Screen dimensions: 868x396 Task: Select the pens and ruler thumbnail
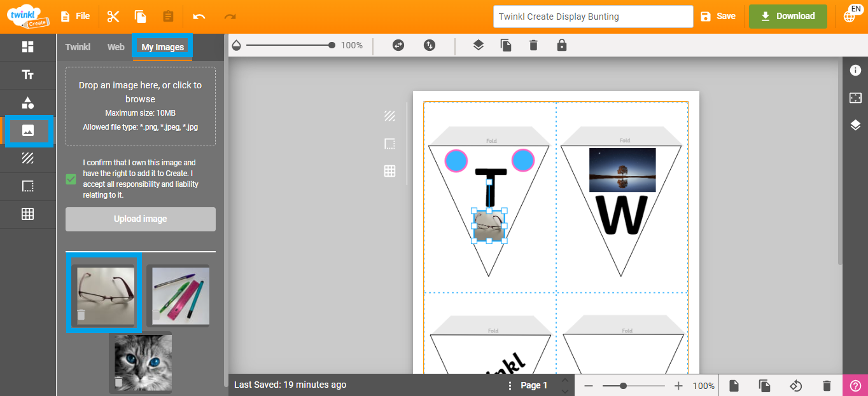coord(181,296)
